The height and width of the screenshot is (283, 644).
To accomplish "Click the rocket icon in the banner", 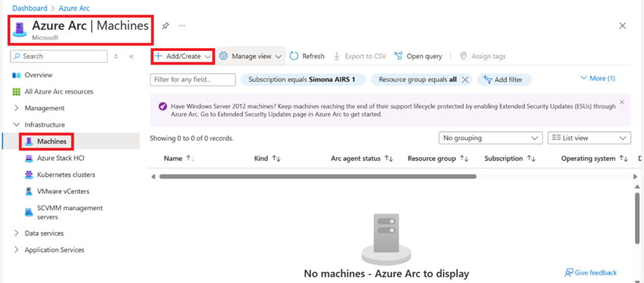I will (163, 107).
